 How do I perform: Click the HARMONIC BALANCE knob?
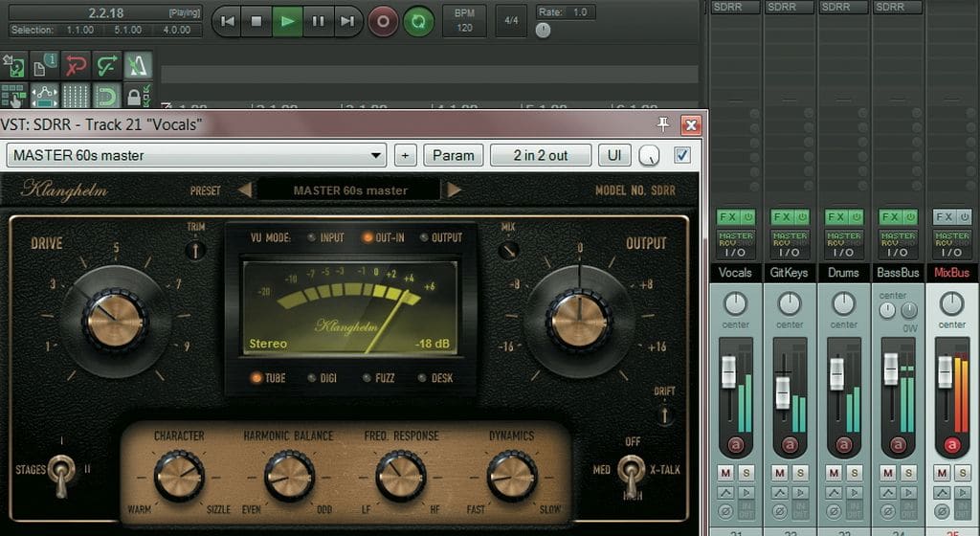289,477
